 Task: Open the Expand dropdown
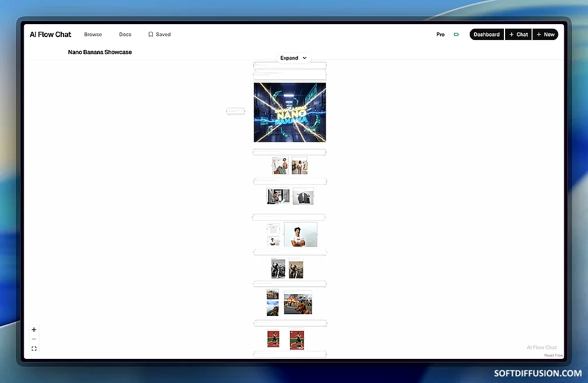pos(293,58)
